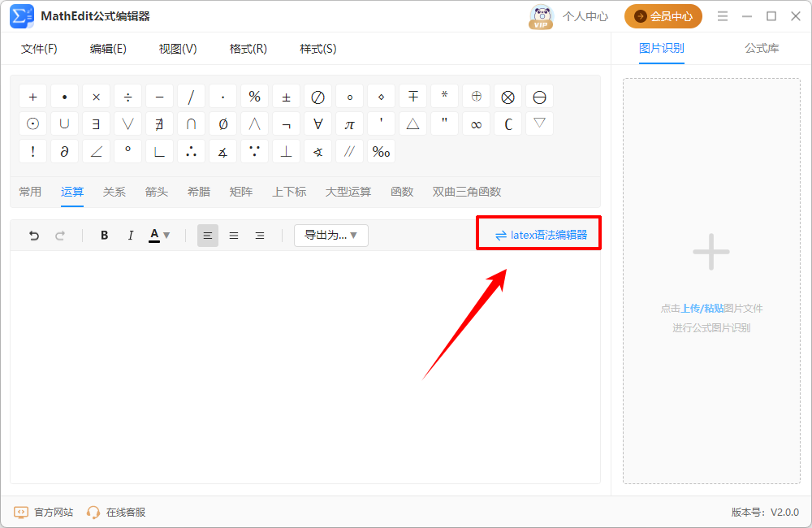Image resolution: width=812 pixels, height=528 pixels.
Task: Open 个人中心 personal center
Action: coord(585,16)
